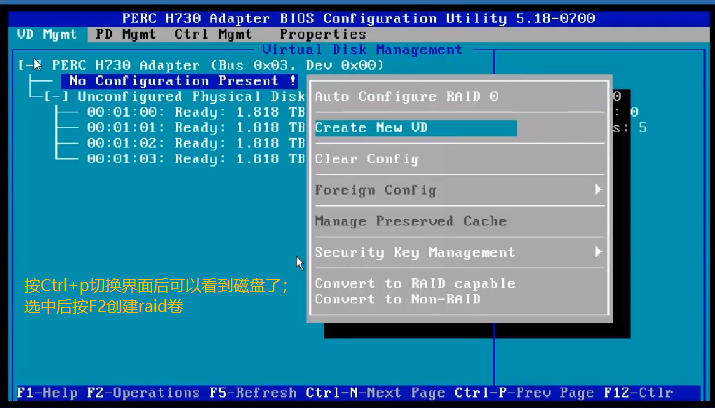The image size is (715, 408).
Task: Collapse the Unconfigured Physical Disks node
Action: (57, 97)
